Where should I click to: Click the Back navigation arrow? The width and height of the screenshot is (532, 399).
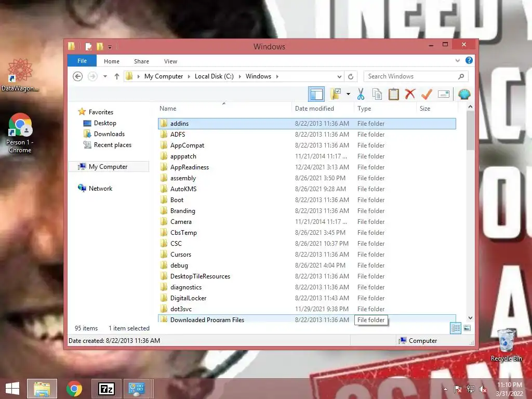pyautogui.click(x=78, y=76)
